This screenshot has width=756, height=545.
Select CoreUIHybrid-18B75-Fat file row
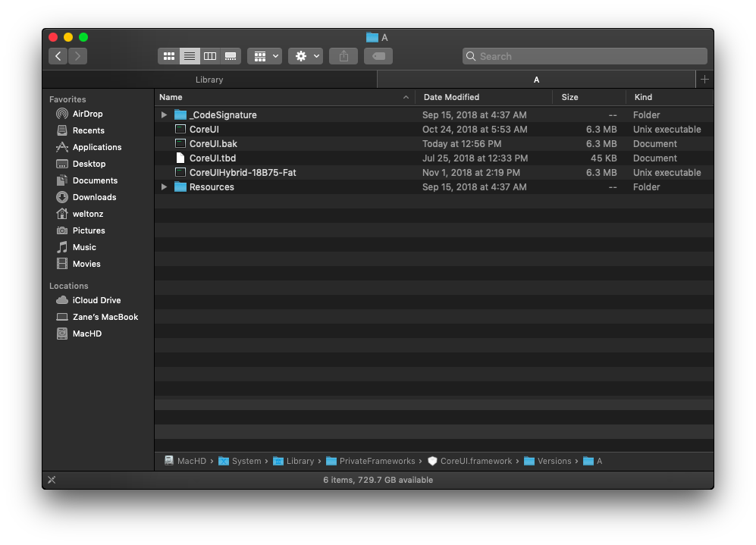(242, 173)
